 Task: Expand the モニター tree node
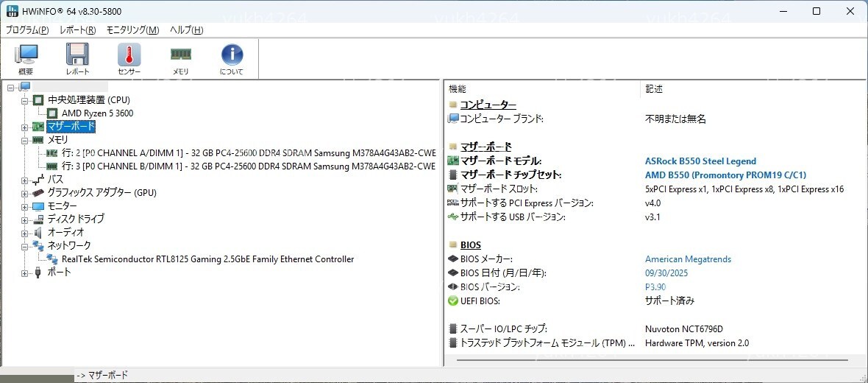24,206
